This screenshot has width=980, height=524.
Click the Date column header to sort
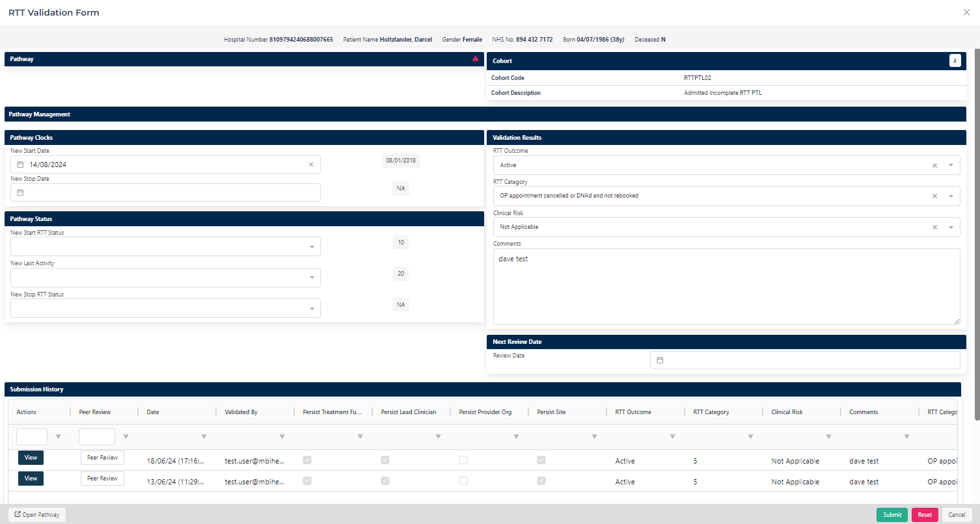pyautogui.click(x=153, y=412)
